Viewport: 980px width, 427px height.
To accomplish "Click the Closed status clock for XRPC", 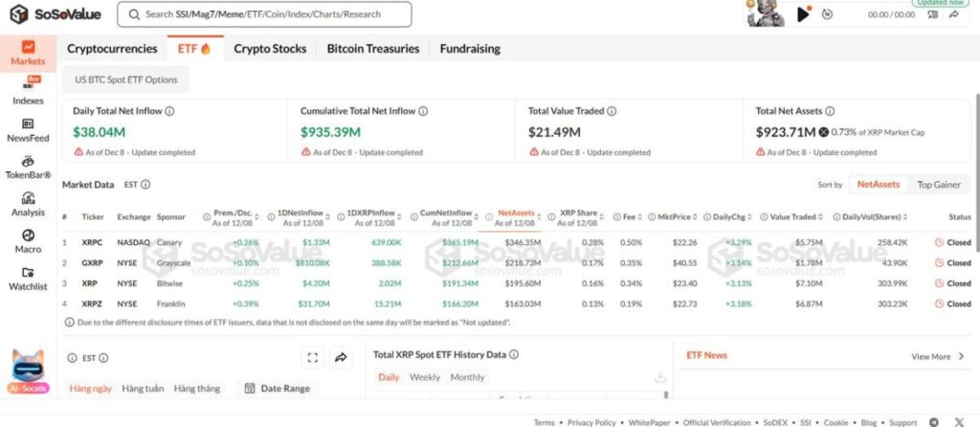I will point(940,242).
